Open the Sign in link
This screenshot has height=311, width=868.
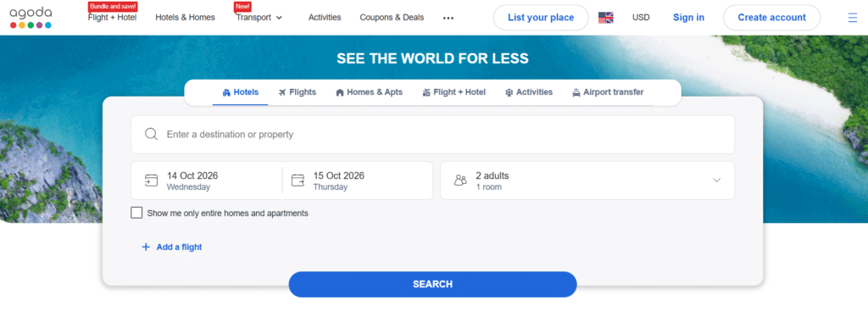[x=688, y=18]
